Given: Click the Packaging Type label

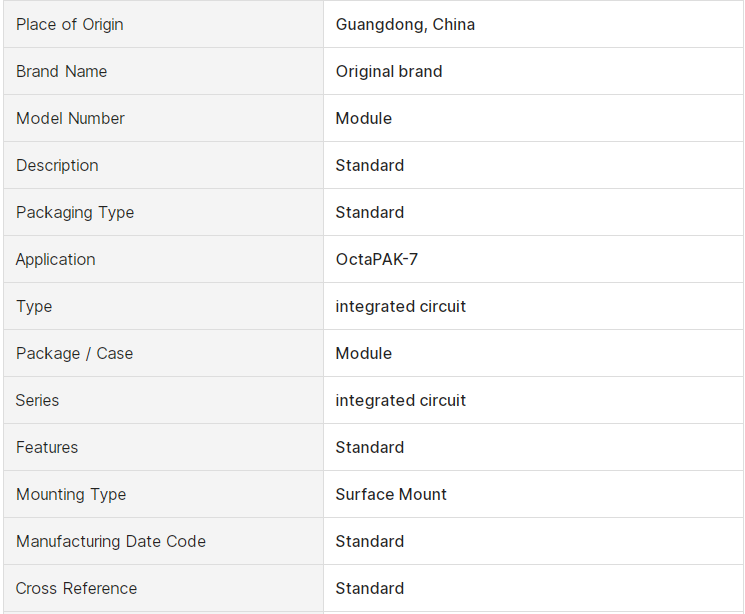Looking at the screenshot, I should 75,212.
